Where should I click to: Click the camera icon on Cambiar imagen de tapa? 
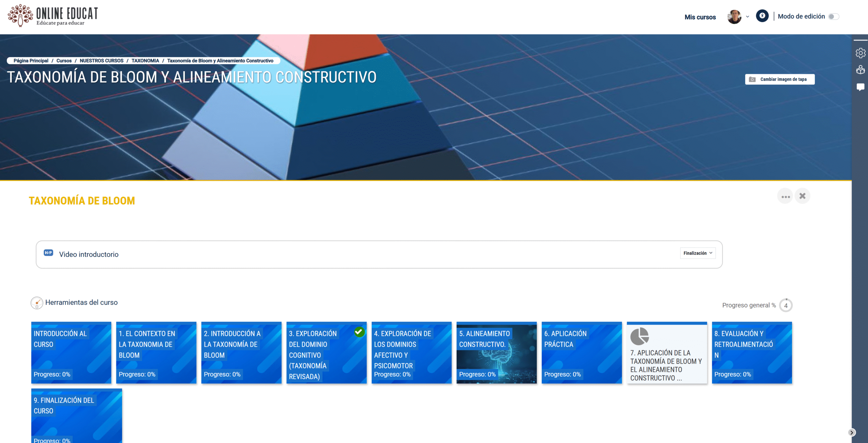pos(752,79)
